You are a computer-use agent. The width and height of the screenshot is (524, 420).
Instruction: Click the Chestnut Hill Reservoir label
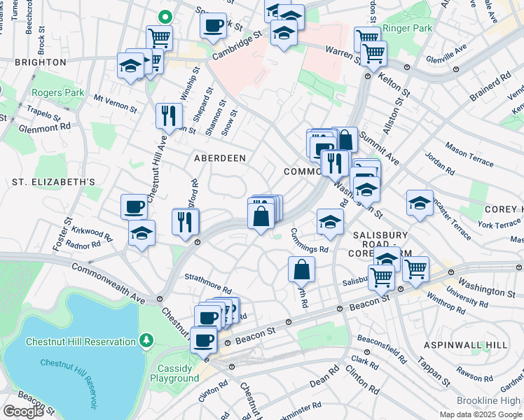pos(69,384)
